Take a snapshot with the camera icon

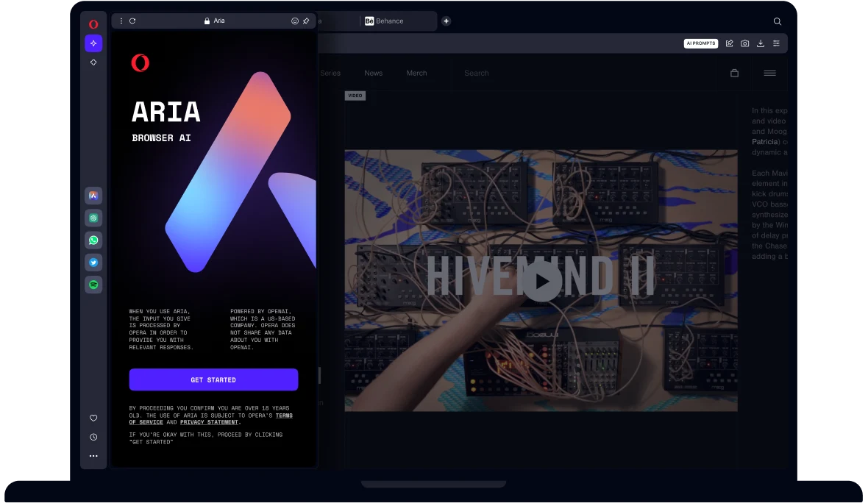click(745, 43)
